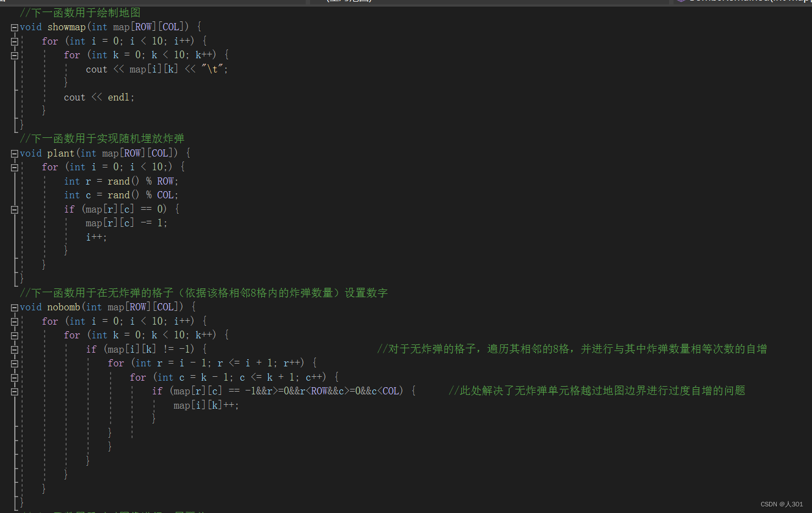Click the map[i][k]++; statement

[x=206, y=405]
